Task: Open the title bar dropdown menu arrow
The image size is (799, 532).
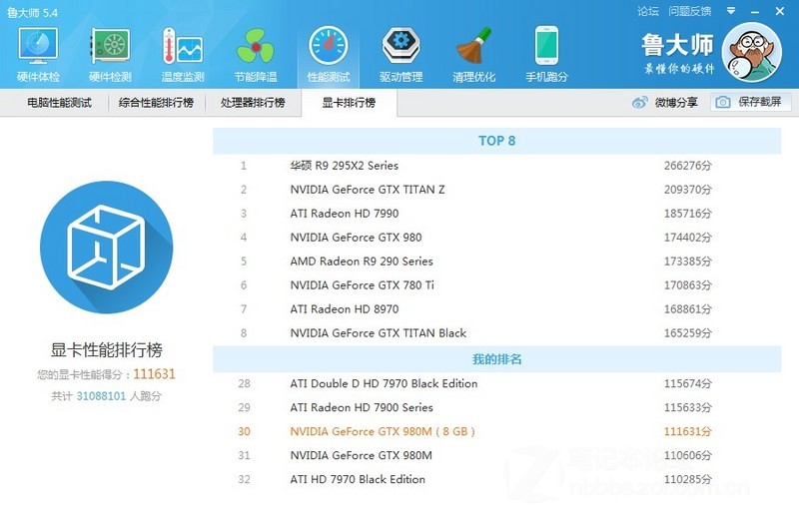Action: click(x=731, y=11)
